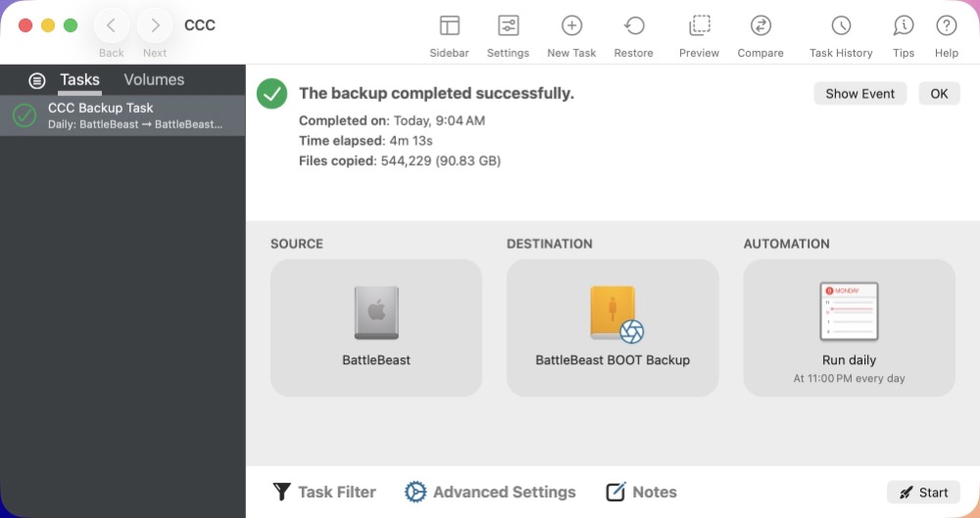Click the 'Completed on: Today, 9:04 AM' text
This screenshot has height=518, width=980.
click(x=392, y=120)
